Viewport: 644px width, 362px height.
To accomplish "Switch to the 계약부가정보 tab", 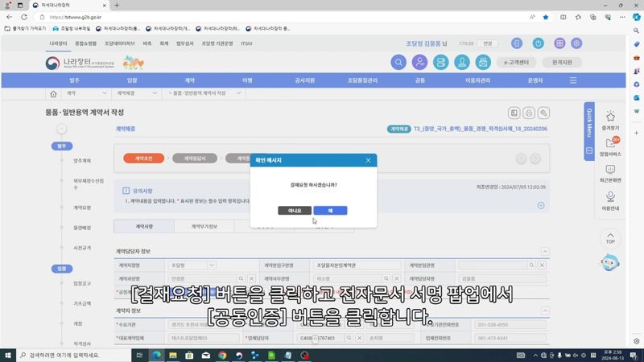I will [204, 227].
